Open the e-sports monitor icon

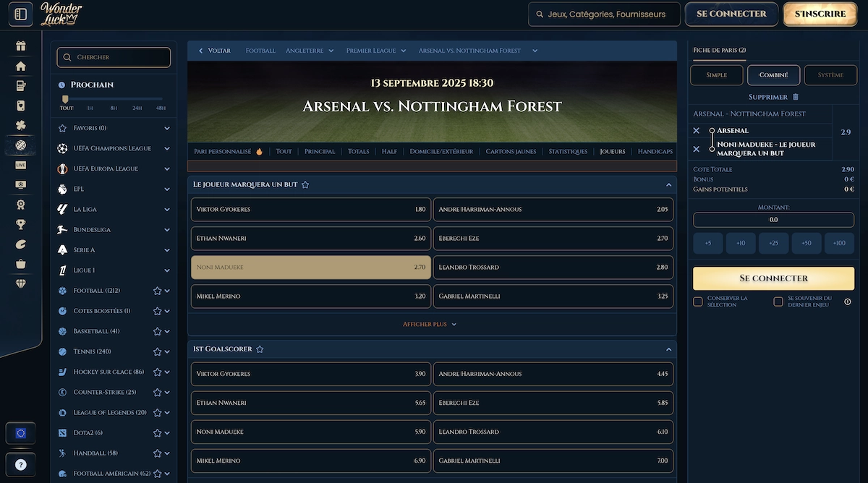(20, 184)
